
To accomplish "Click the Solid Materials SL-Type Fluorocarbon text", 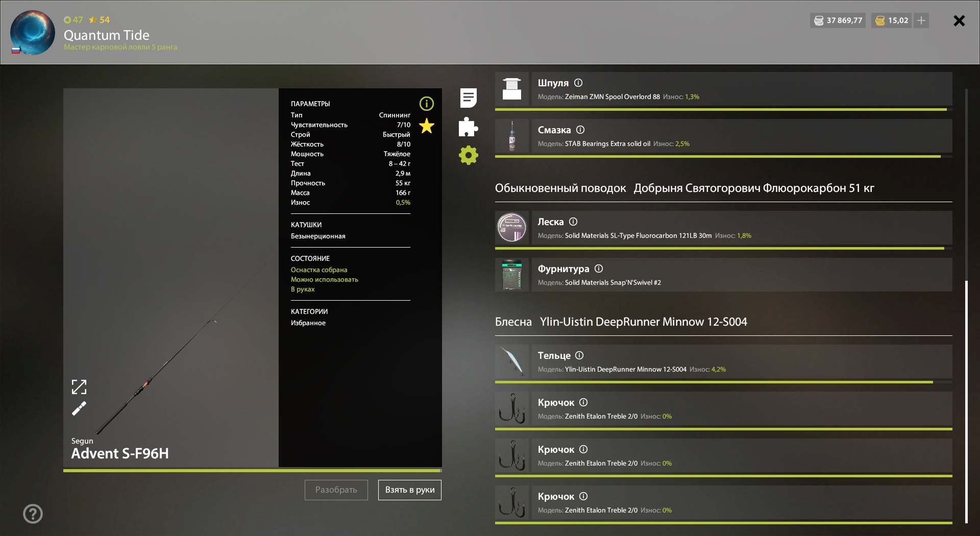I will [x=638, y=236].
